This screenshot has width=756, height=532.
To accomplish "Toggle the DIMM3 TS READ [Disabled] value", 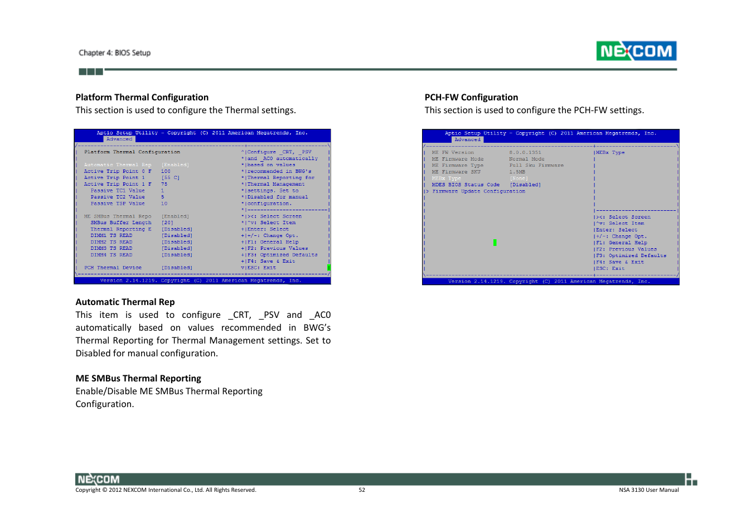I will [177, 249].
